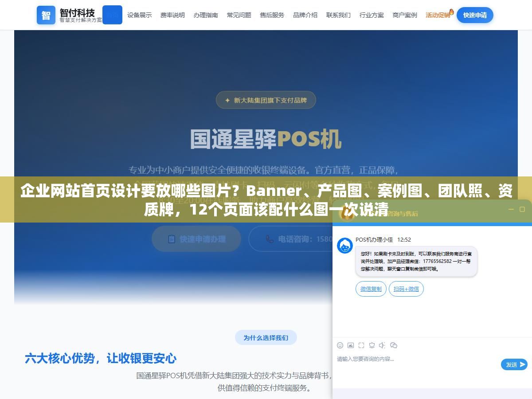Click the phone icon beside 电话咨询

(270, 239)
